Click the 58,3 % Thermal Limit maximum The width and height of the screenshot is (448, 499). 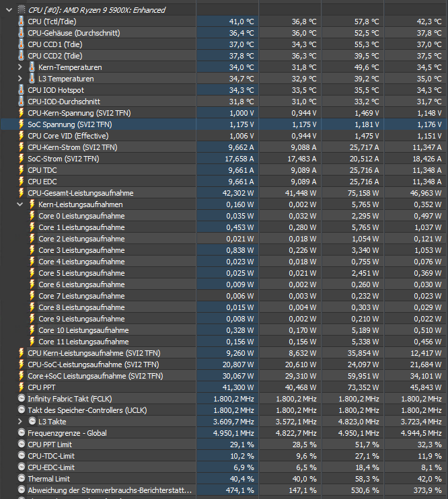coord(367,479)
